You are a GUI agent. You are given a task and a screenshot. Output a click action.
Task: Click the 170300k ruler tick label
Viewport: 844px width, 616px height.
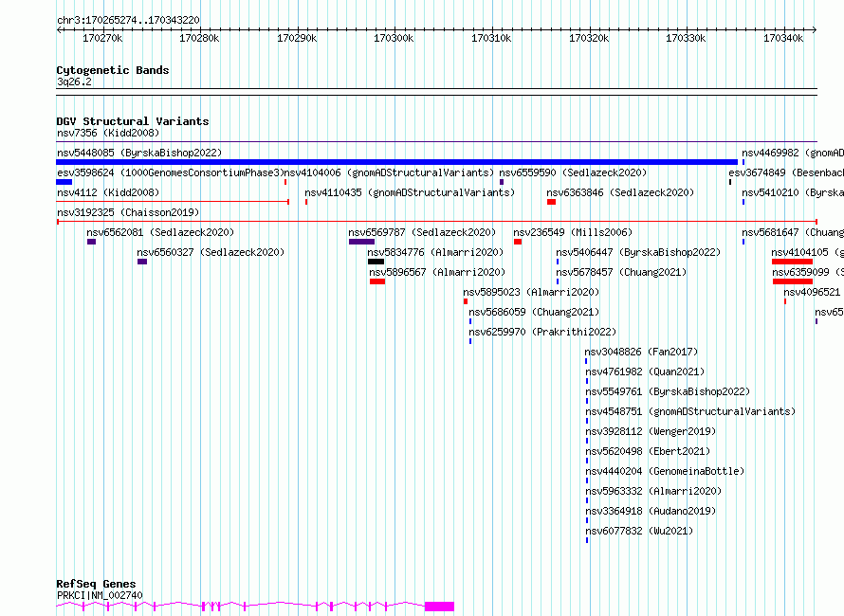tap(394, 38)
